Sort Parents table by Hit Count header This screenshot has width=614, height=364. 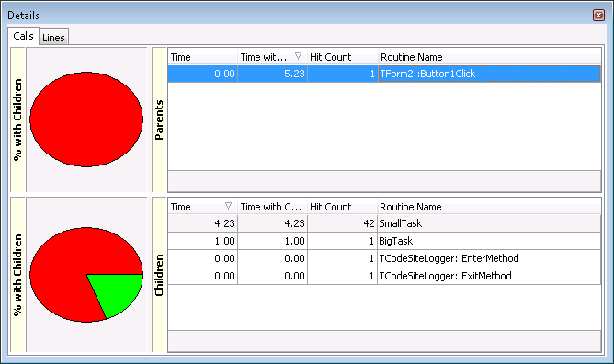tap(343, 57)
